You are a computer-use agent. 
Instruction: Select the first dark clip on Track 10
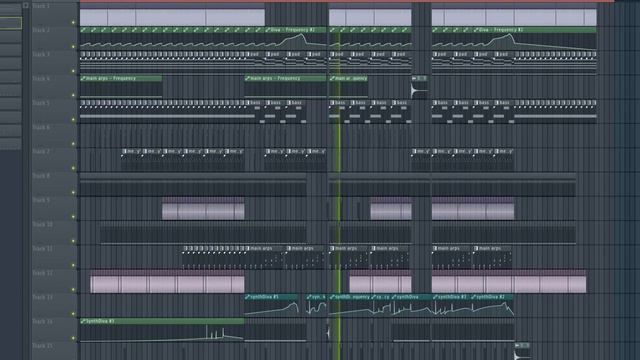[x=203, y=233]
